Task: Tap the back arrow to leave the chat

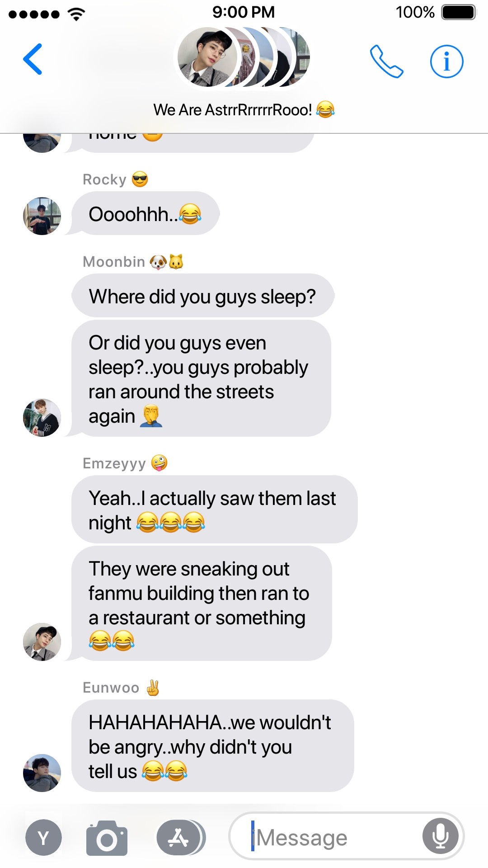Action: pos(33,59)
